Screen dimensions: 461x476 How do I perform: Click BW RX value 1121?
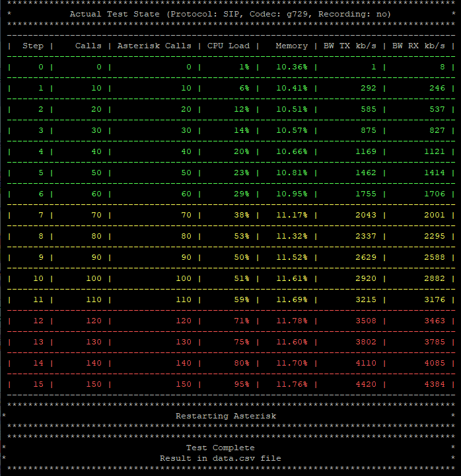(x=435, y=151)
